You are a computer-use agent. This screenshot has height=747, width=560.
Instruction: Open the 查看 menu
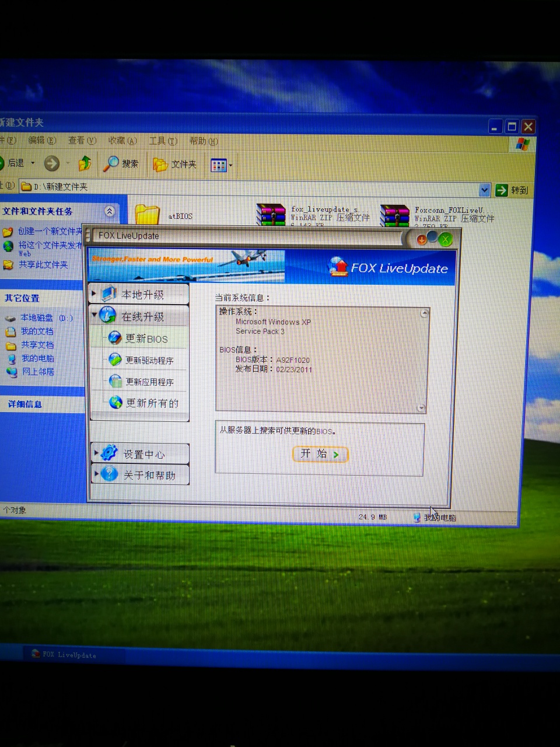coord(82,140)
